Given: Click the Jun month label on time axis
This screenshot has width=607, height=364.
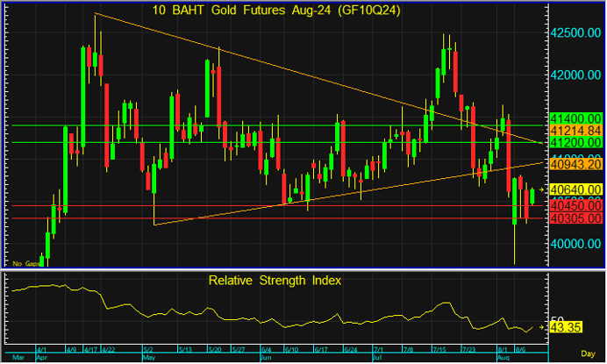Looking at the screenshot, I should tap(267, 358).
